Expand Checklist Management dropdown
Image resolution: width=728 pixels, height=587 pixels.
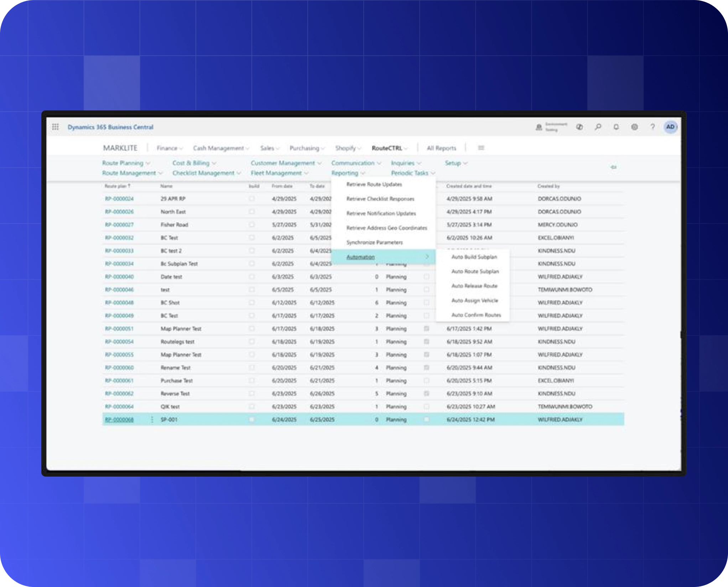click(207, 173)
